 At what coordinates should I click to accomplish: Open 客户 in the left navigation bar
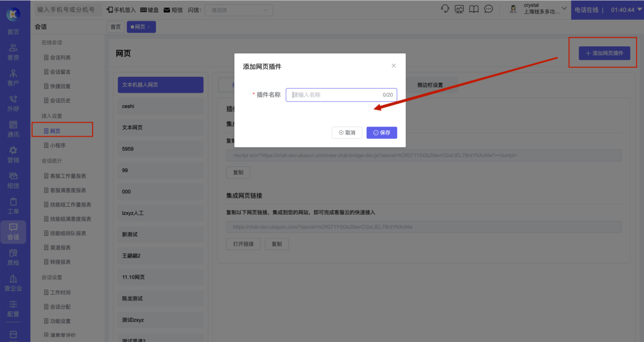coord(13,78)
